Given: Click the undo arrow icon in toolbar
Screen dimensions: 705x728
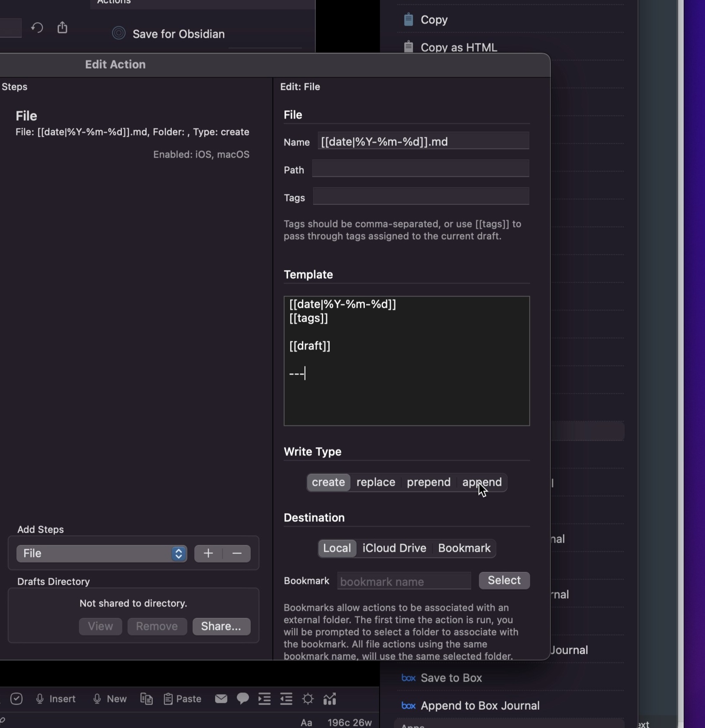Looking at the screenshot, I should (x=37, y=28).
